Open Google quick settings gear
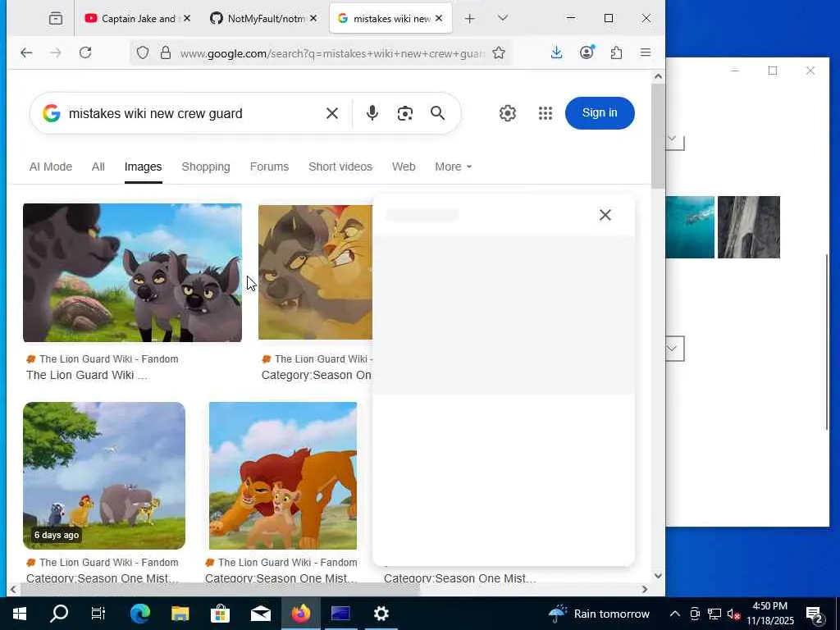 507,113
